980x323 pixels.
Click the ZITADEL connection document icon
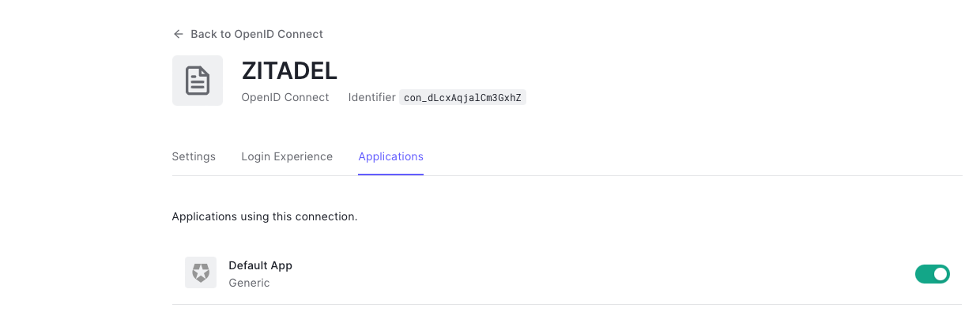coord(198,81)
